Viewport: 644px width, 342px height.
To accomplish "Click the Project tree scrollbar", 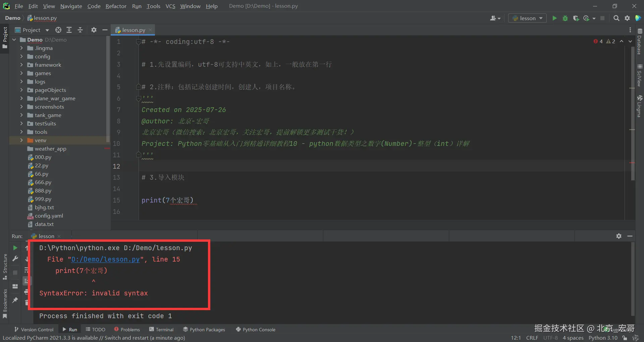I will [108, 89].
